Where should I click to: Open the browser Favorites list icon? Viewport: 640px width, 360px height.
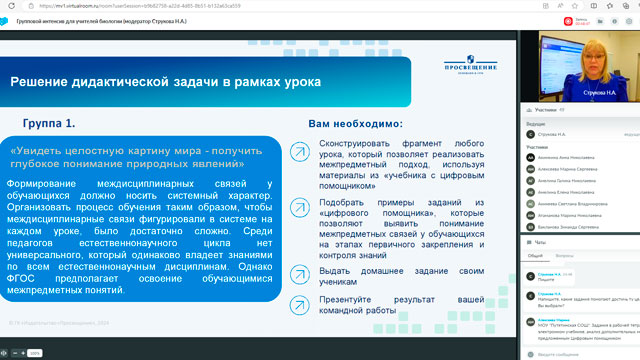(609, 6)
